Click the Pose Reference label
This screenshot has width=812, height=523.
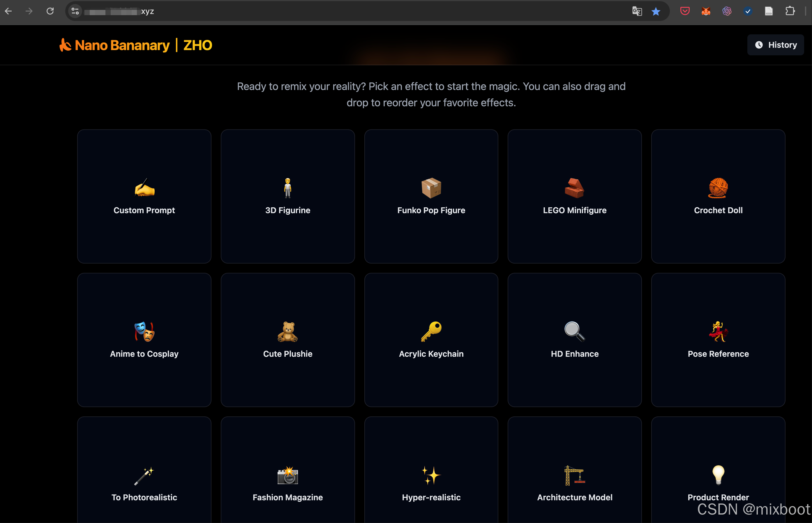718,354
